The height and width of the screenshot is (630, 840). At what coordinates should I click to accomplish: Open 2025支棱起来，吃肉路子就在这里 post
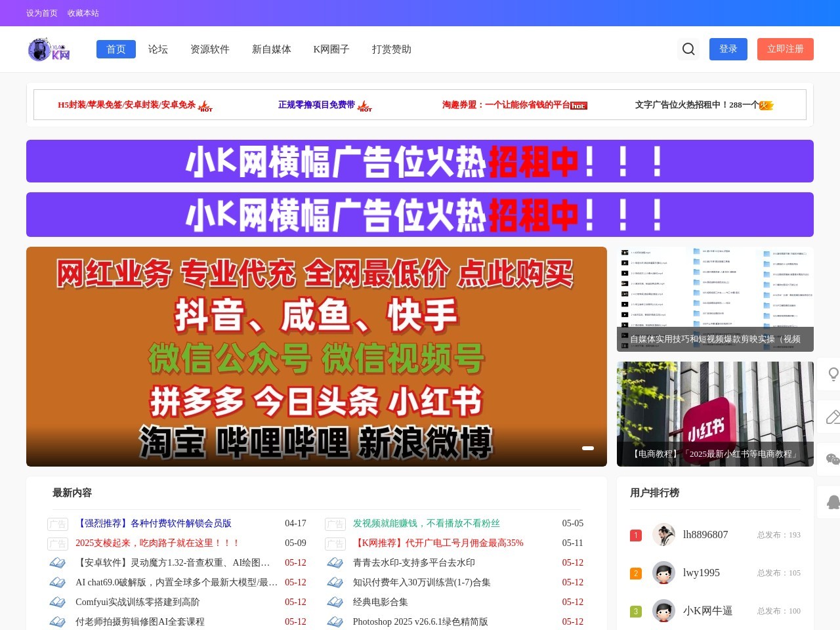click(x=158, y=543)
